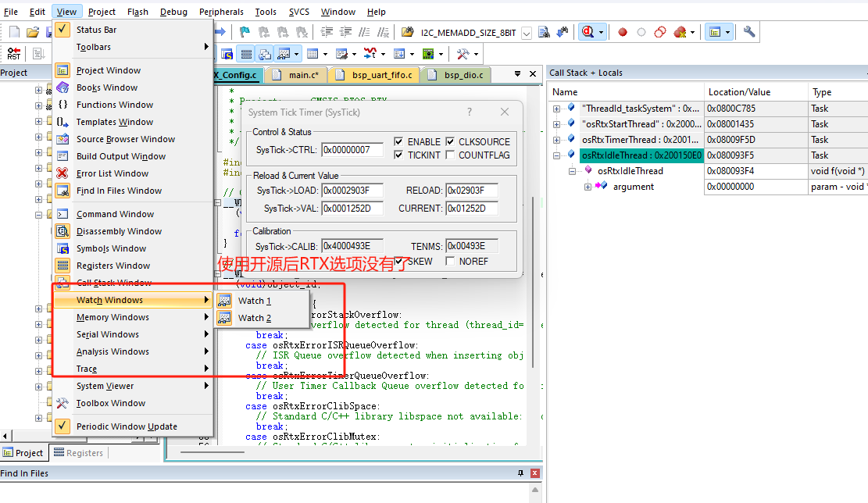Screen dimensions: 868x503
Task: Open the Configuration wrench icon
Action: (749, 32)
